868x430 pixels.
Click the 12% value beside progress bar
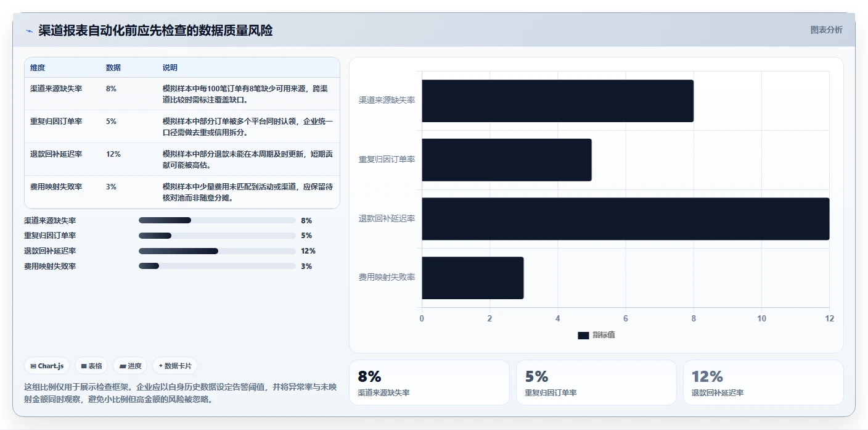click(x=308, y=251)
